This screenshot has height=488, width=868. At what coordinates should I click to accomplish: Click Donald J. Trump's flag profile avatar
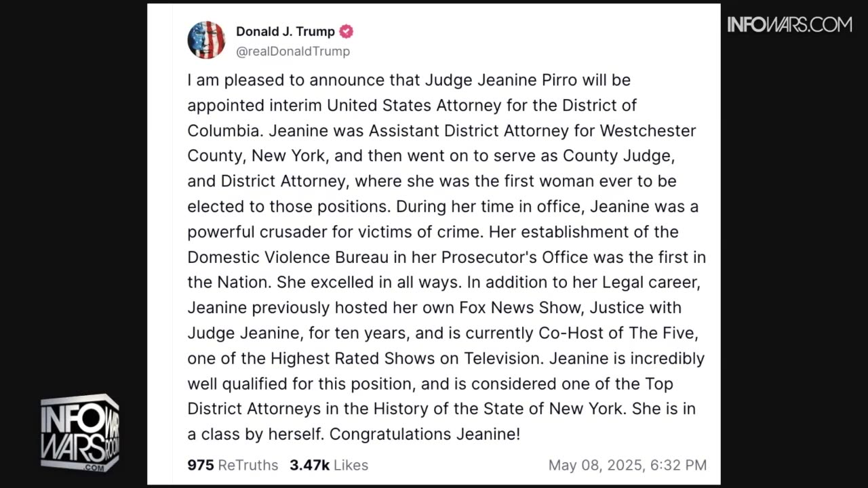206,40
